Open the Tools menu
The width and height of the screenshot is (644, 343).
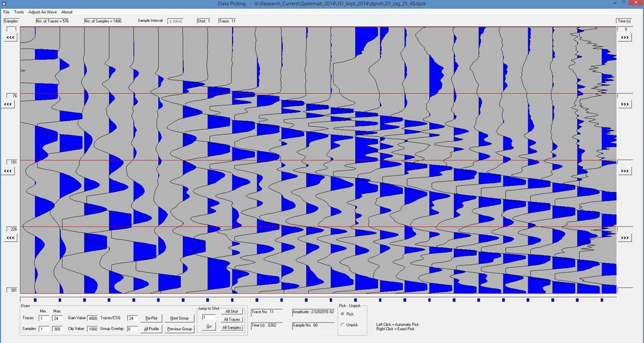click(x=19, y=12)
